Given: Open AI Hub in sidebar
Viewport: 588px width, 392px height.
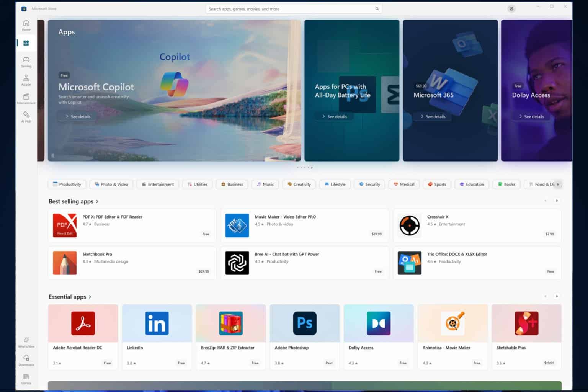Looking at the screenshot, I should [26, 117].
